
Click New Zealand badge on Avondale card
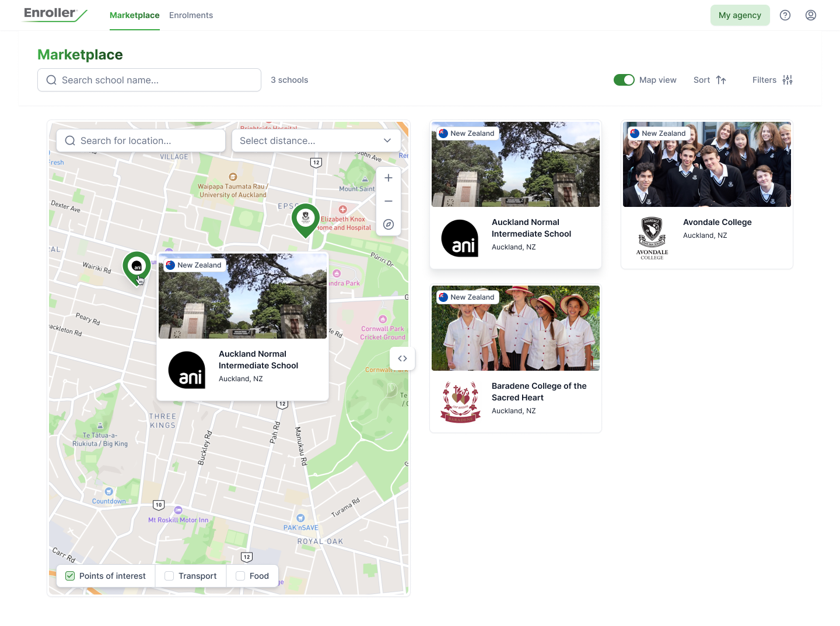(x=659, y=133)
